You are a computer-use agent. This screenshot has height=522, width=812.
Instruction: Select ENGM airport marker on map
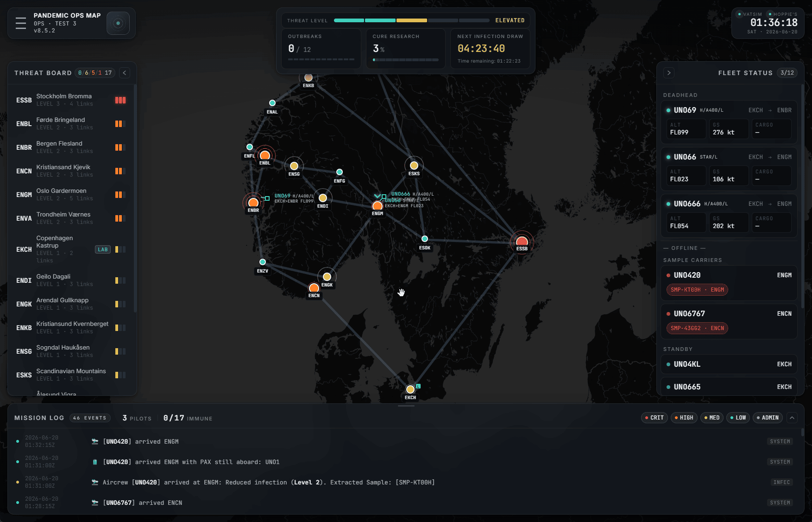coord(378,206)
